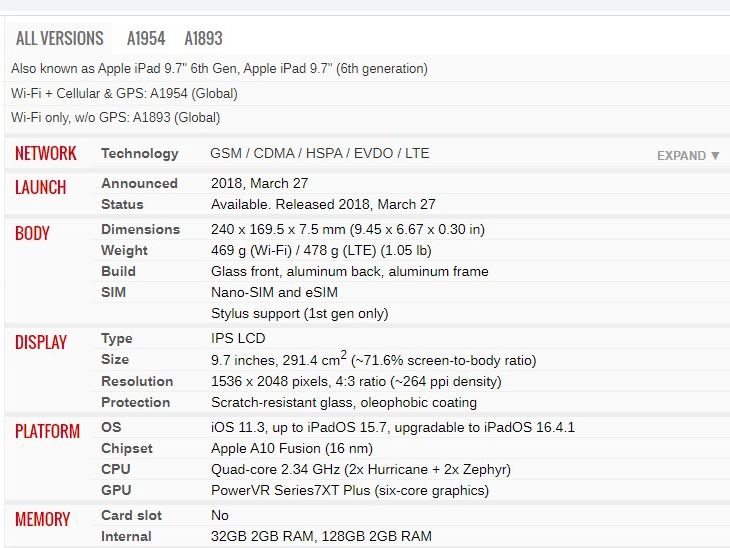Click 'Scratch-resistant glass, oleophobic coating' value

coord(344,402)
